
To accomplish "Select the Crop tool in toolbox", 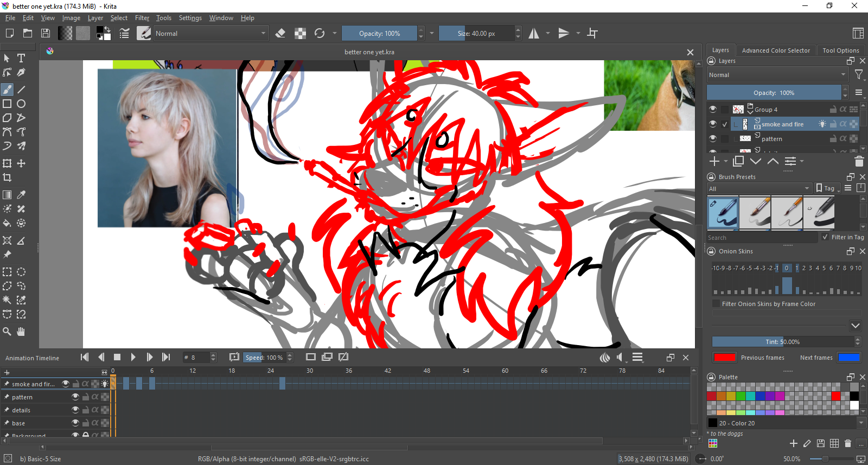I will [7, 177].
